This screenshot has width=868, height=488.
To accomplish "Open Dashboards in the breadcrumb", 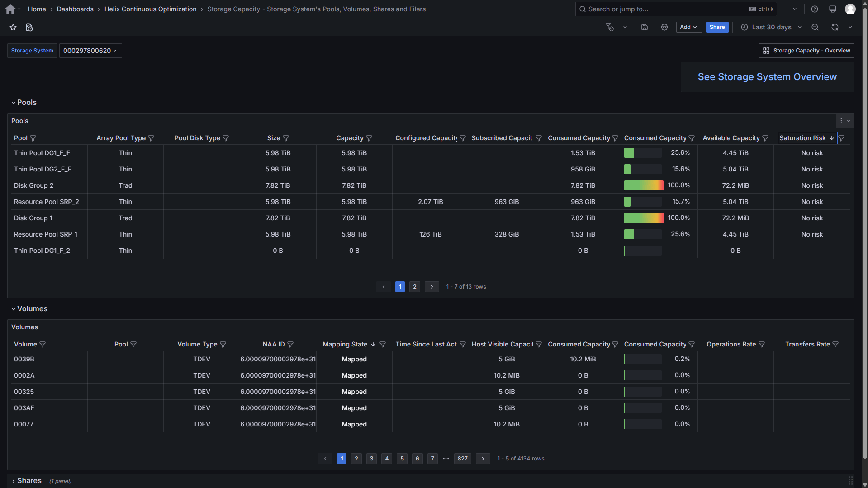I will [75, 9].
